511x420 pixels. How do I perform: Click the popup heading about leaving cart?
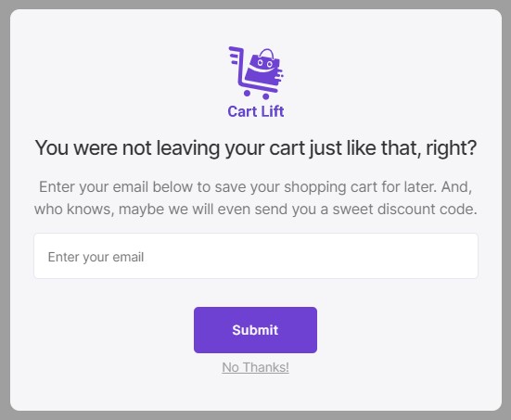256,148
